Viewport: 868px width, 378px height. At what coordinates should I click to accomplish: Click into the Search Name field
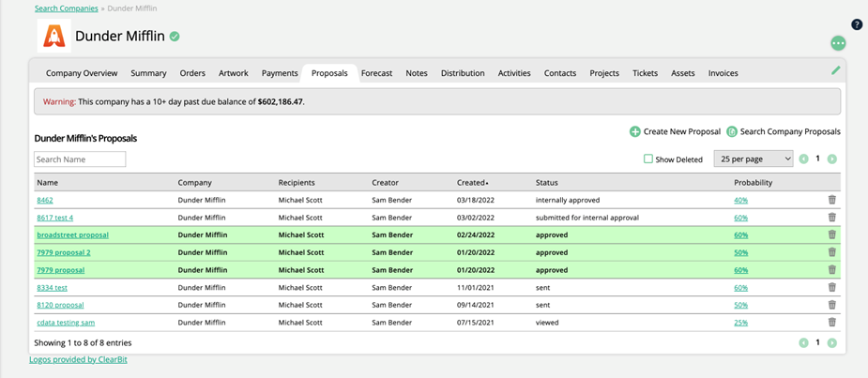(80, 159)
